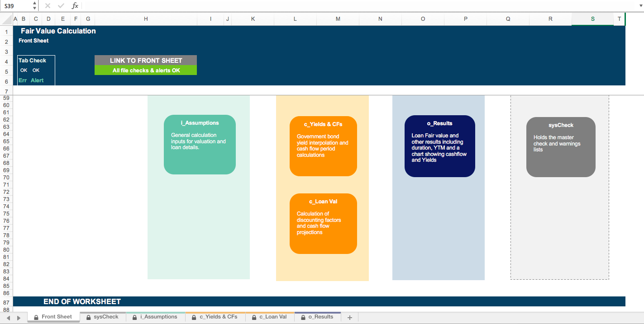Switch to the sysCheck sheet tab
644x324 pixels.
click(102, 317)
